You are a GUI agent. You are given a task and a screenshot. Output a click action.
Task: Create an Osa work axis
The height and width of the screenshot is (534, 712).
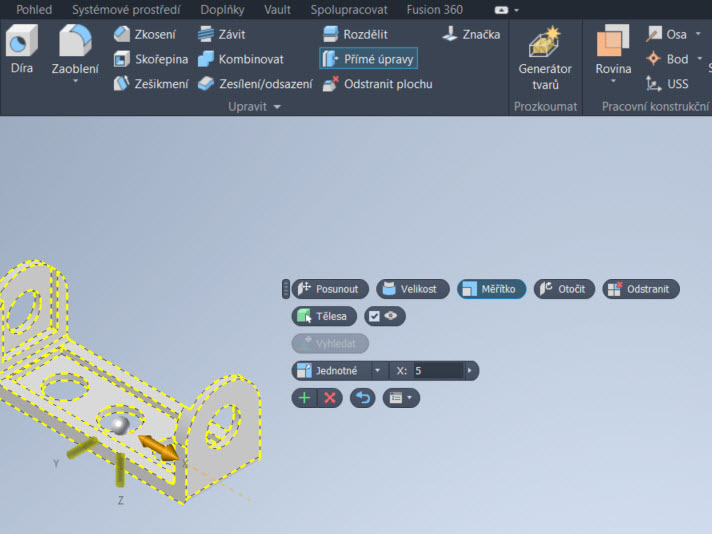click(x=667, y=34)
